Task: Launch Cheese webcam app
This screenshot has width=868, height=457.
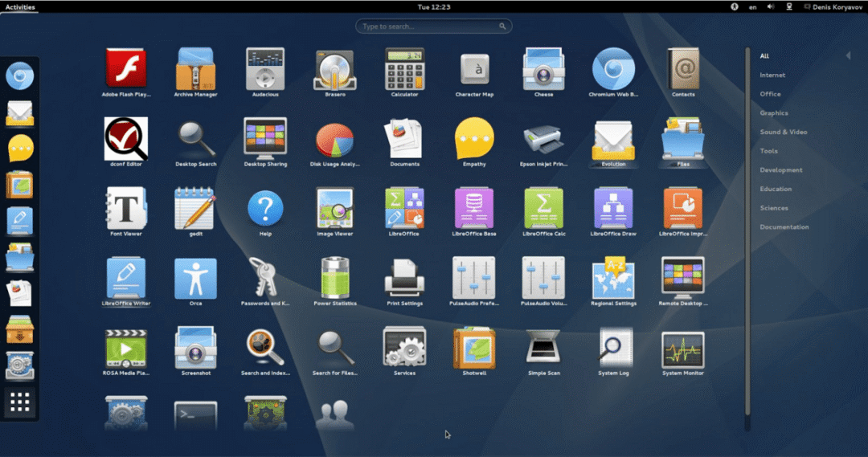Action: 543,72
